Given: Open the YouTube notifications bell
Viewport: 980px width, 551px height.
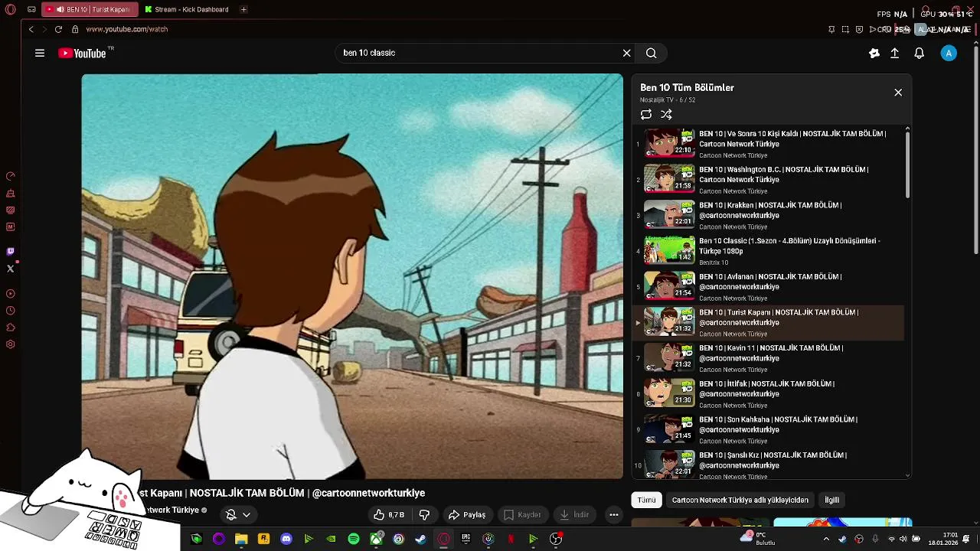Looking at the screenshot, I should click(x=919, y=53).
